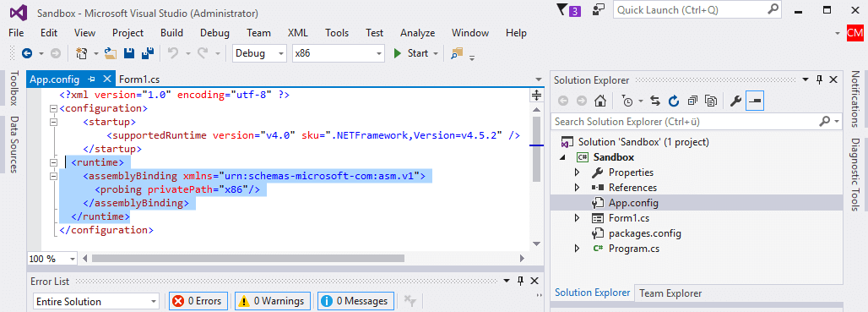Click the CM account badge
The width and height of the screenshot is (868, 312).
coord(854,33)
